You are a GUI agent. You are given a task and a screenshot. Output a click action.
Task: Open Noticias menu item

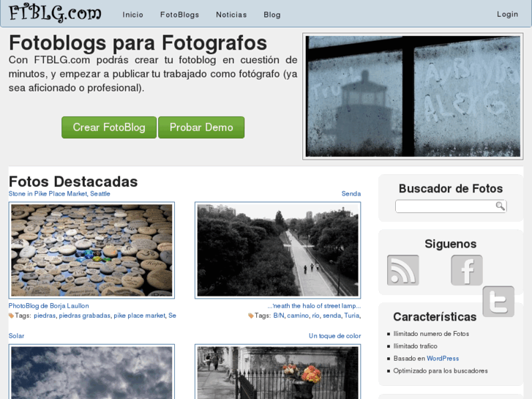point(231,15)
